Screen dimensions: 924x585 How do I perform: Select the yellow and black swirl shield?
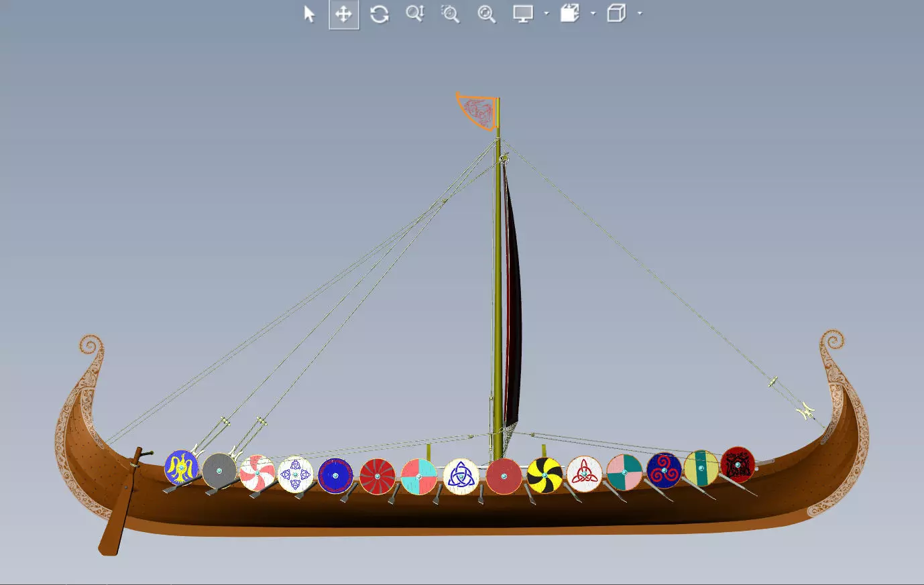[x=544, y=475]
